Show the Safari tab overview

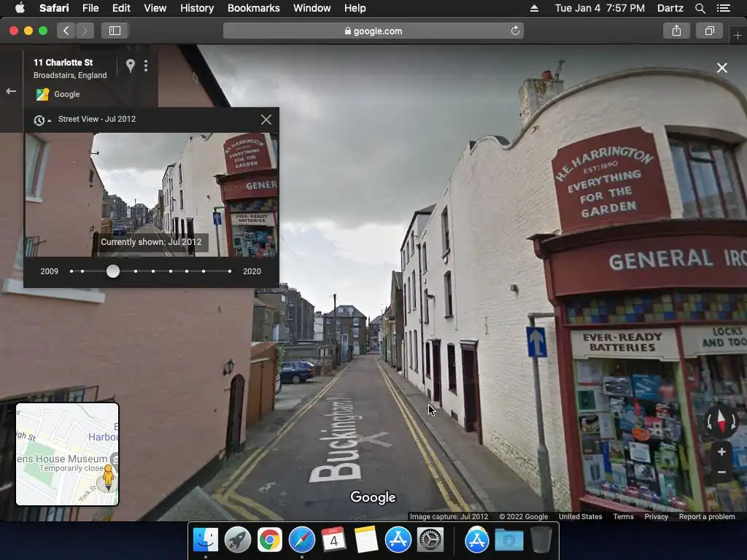pos(709,31)
